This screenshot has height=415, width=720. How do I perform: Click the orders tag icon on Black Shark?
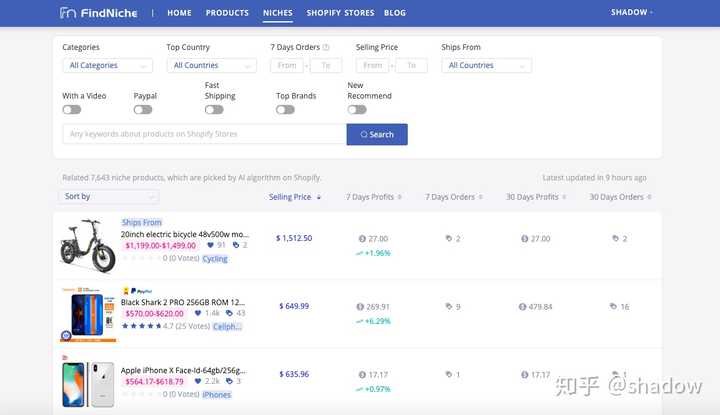pos(229,313)
